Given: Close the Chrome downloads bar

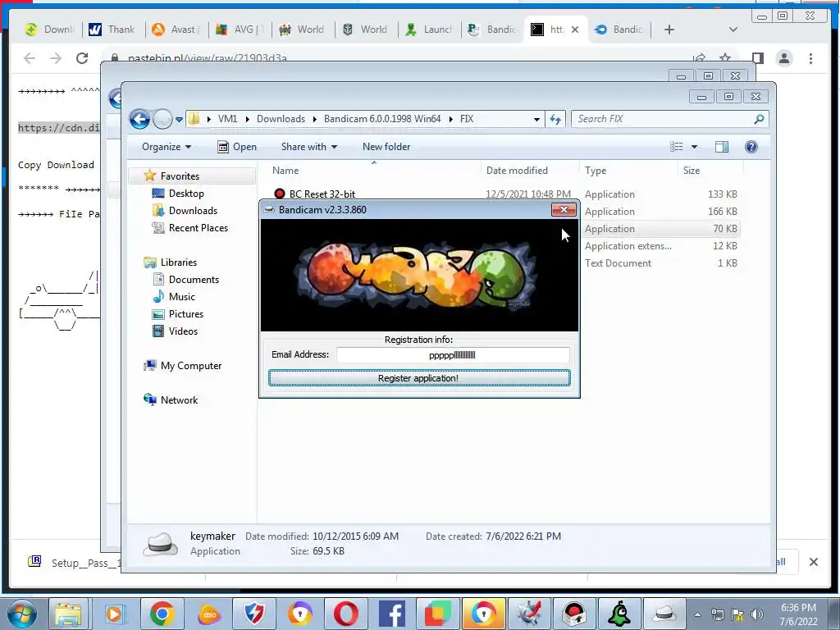Looking at the screenshot, I should coord(813,562).
